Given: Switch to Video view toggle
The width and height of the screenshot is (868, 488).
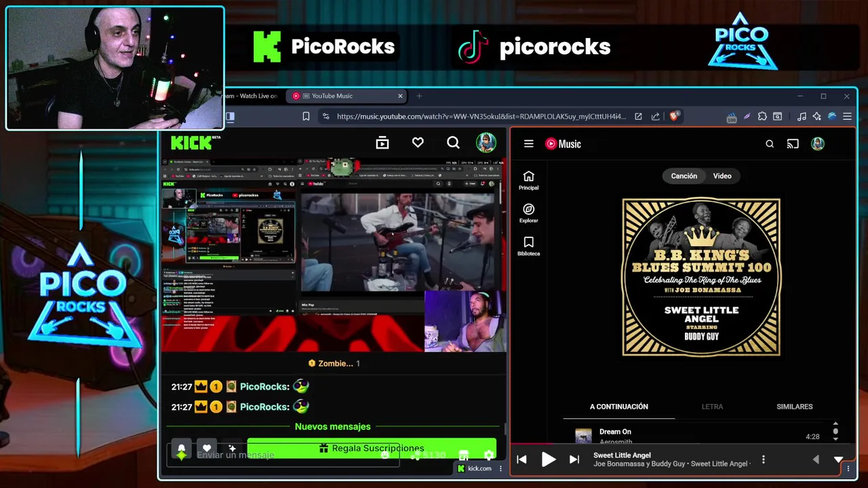Looking at the screenshot, I should [722, 176].
